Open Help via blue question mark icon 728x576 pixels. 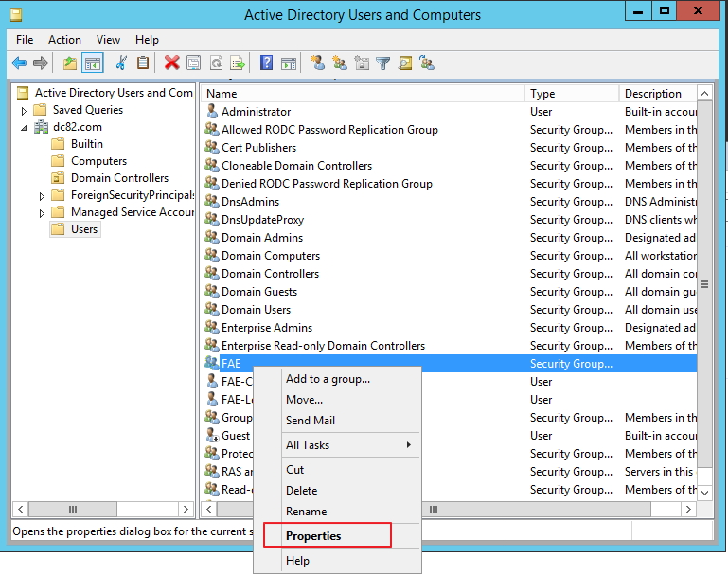pyautogui.click(x=267, y=63)
